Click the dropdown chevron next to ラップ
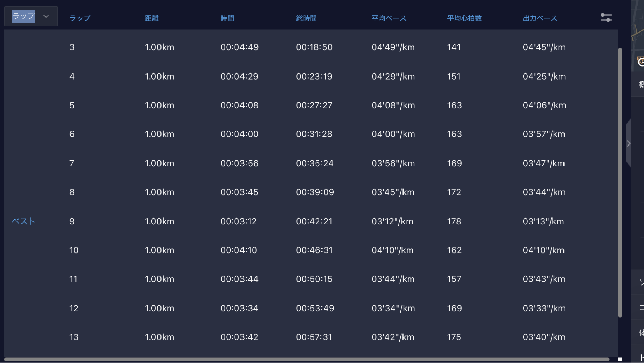644x363 pixels. [x=46, y=16]
